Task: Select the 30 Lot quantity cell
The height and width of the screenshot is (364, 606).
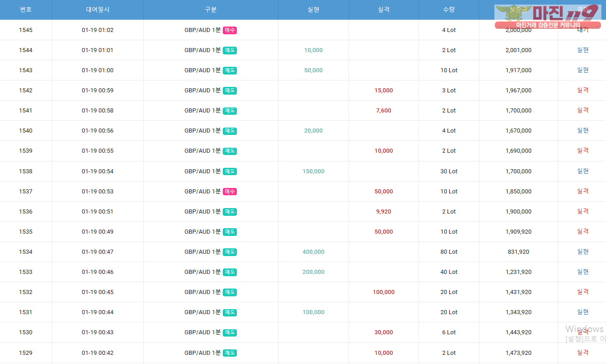Action: click(449, 171)
